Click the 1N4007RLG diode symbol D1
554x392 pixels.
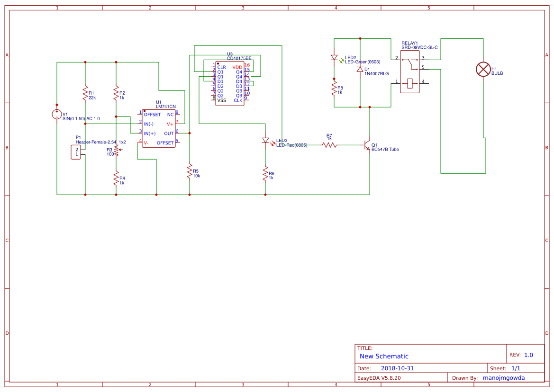point(359,69)
